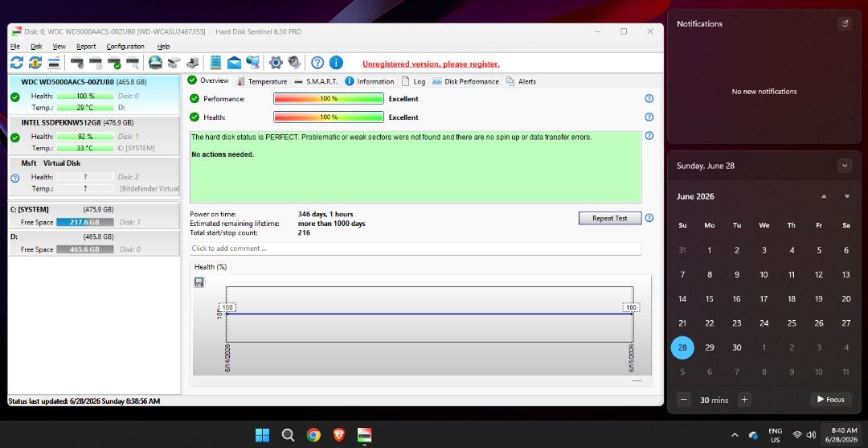The width and height of the screenshot is (868, 448).
Task: Click help icon beside the status text box
Action: tap(649, 136)
